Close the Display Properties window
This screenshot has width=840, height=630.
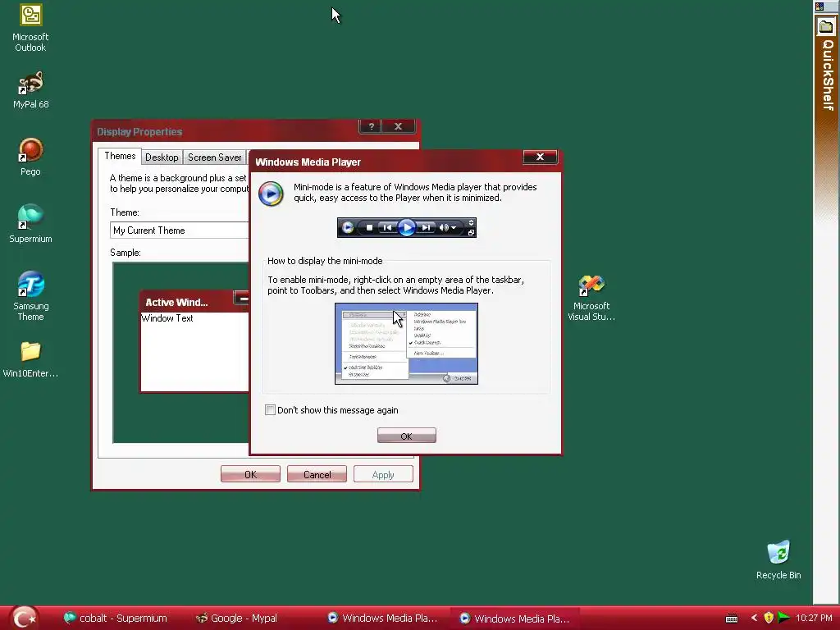[398, 126]
